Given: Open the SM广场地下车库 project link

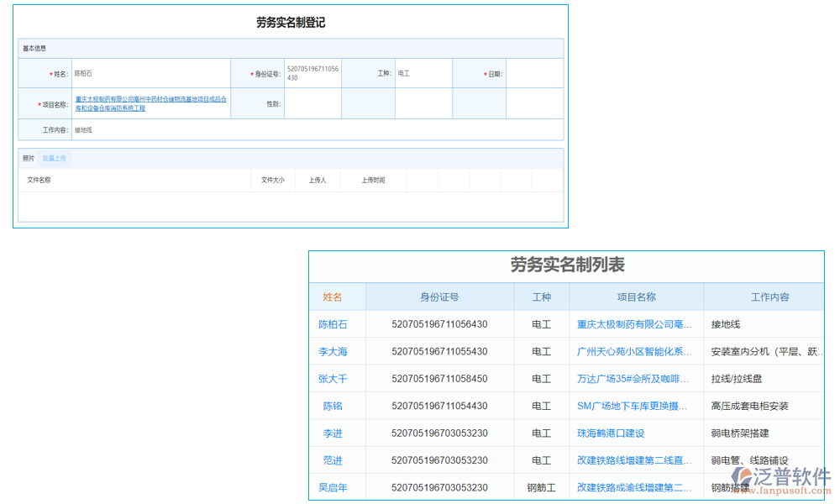Looking at the screenshot, I should point(636,406).
